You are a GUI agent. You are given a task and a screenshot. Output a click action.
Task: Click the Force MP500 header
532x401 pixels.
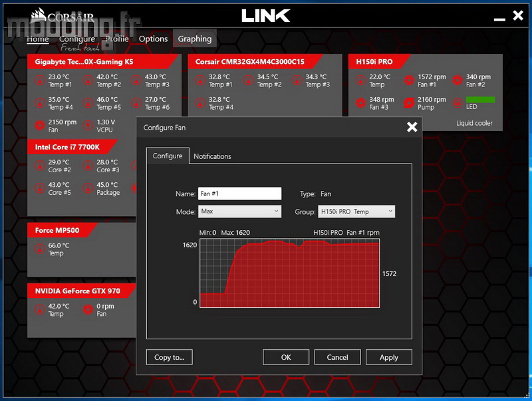click(62, 230)
